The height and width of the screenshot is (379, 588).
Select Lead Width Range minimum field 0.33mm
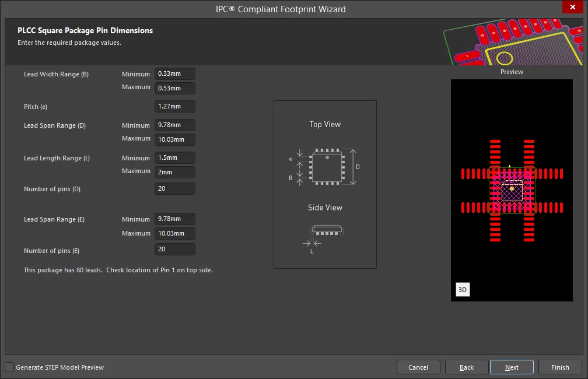coord(175,74)
